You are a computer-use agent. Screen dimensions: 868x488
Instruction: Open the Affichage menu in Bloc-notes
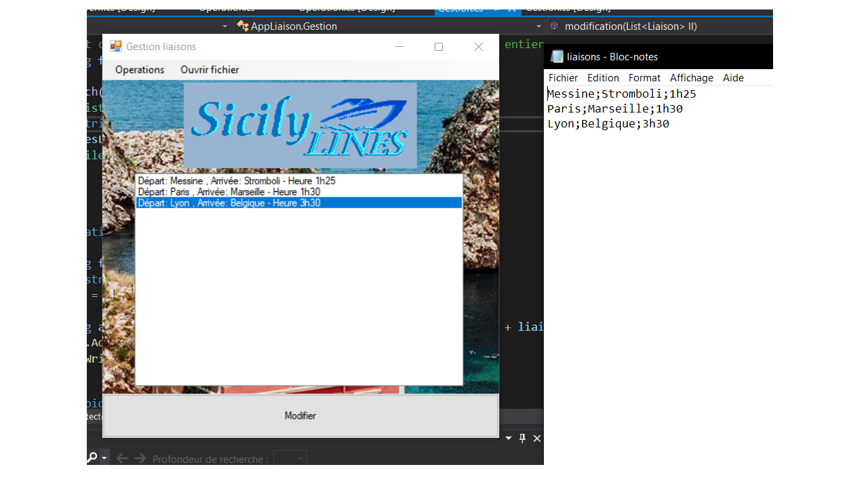[692, 78]
